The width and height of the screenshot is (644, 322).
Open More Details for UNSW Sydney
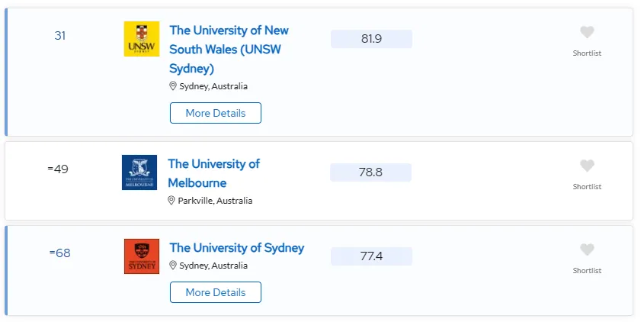(216, 113)
